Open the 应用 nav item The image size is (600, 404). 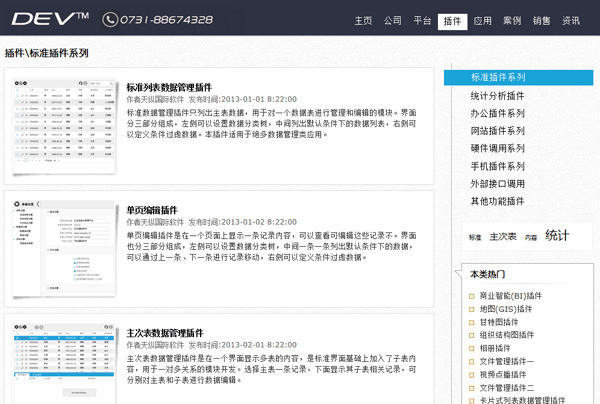point(482,21)
